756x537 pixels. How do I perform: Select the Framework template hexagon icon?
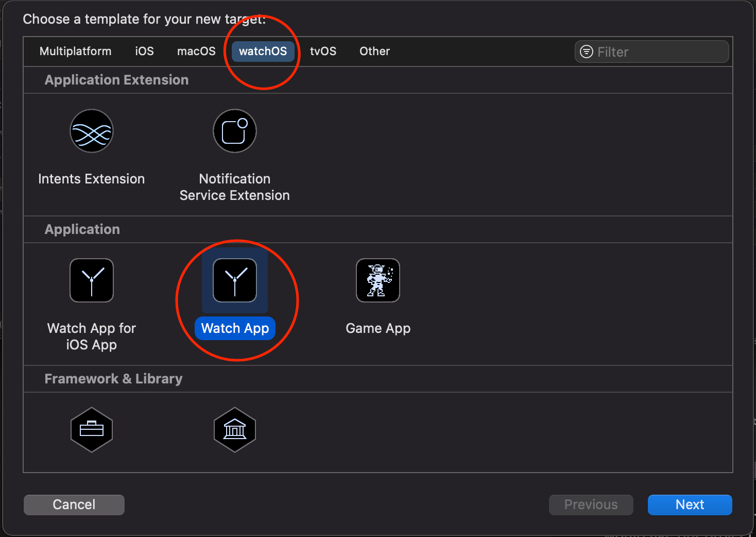(x=91, y=430)
